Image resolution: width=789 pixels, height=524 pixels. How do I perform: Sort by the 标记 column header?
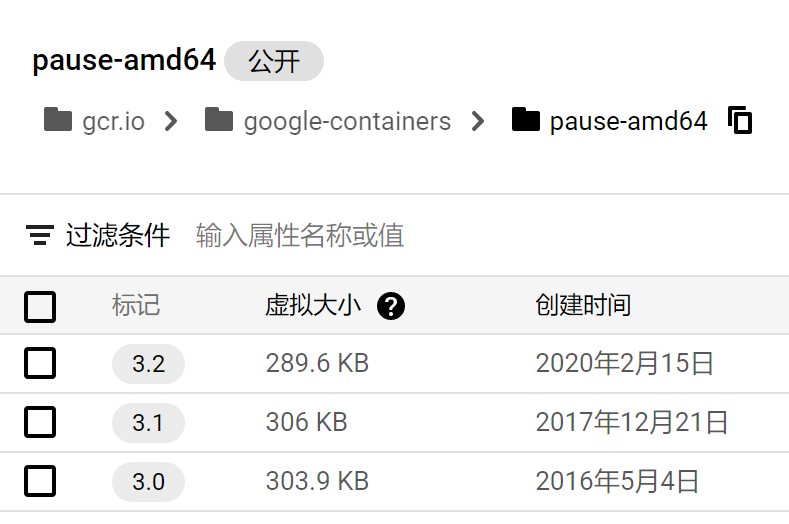point(136,305)
